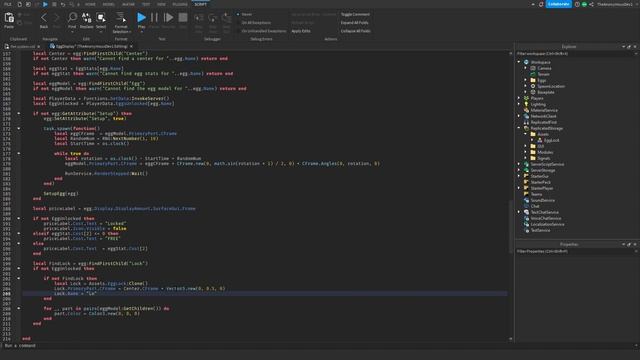The height and width of the screenshot is (360, 640).
Task: Click the Undo icon in title bar
Action: coord(63,4)
